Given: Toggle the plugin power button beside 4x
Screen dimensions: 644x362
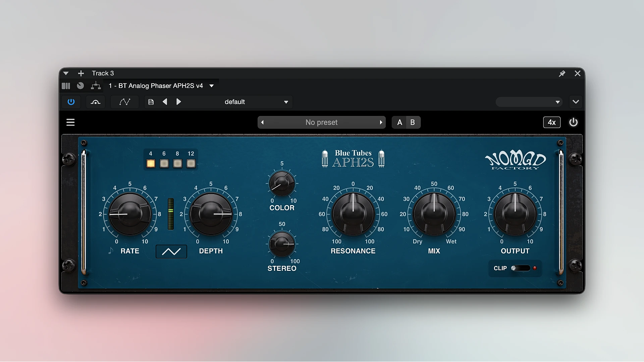Looking at the screenshot, I should [573, 122].
